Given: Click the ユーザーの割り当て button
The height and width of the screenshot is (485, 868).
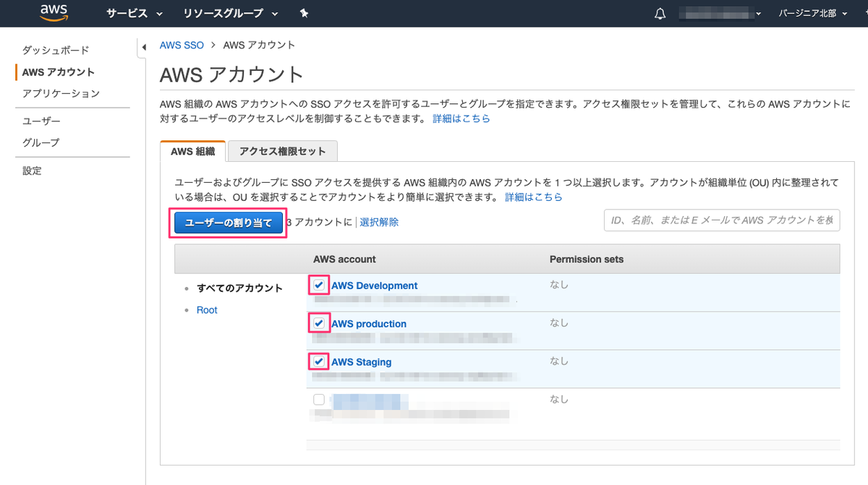Looking at the screenshot, I should coord(228,223).
